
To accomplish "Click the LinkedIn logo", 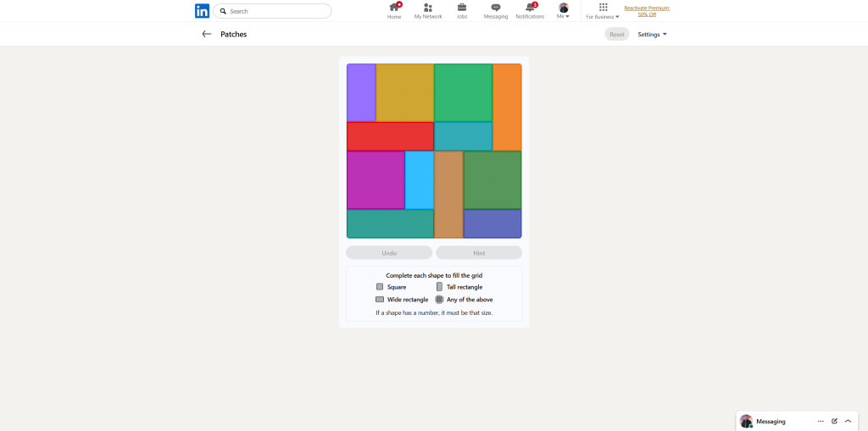I will 202,11.
